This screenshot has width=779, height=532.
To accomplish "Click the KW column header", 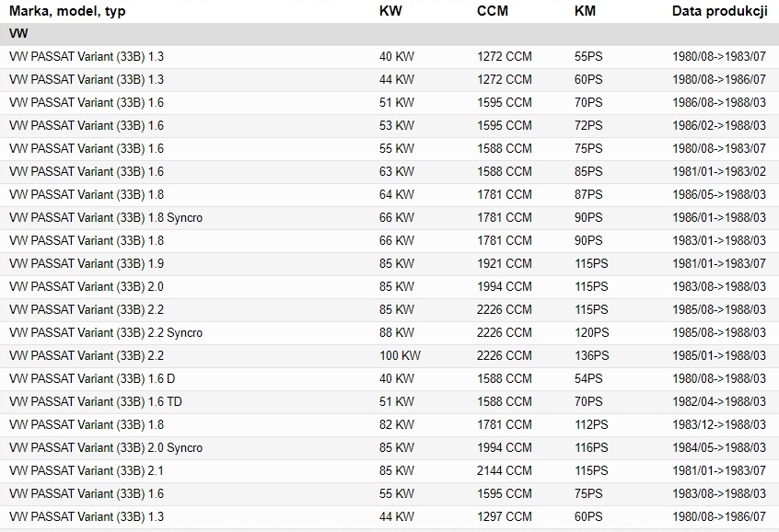I will point(390,11).
